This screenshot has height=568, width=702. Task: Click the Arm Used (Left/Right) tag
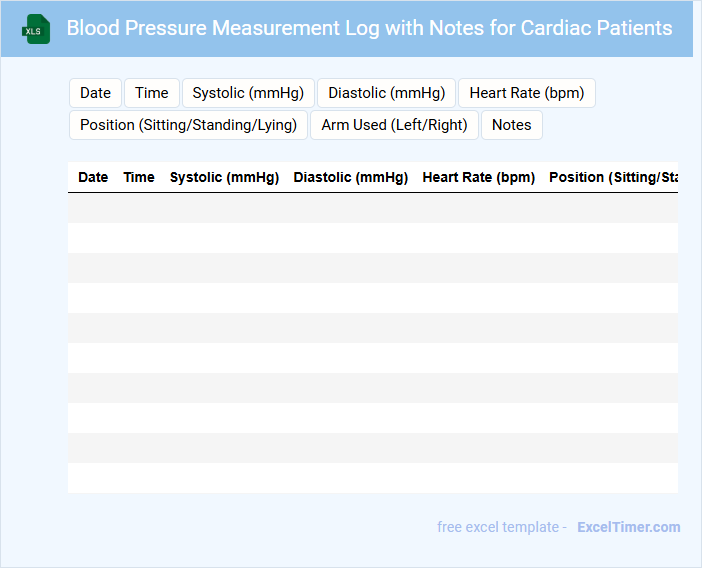pos(394,125)
